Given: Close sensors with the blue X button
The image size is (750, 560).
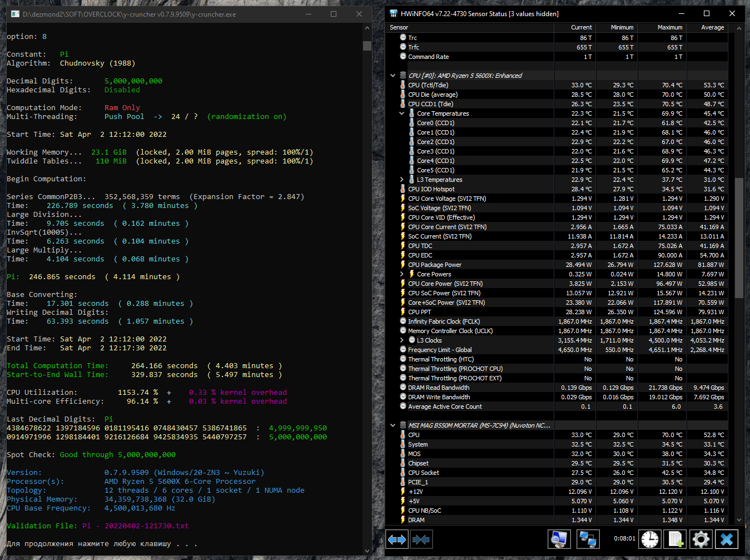Looking at the screenshot, I should coord(727,539).
